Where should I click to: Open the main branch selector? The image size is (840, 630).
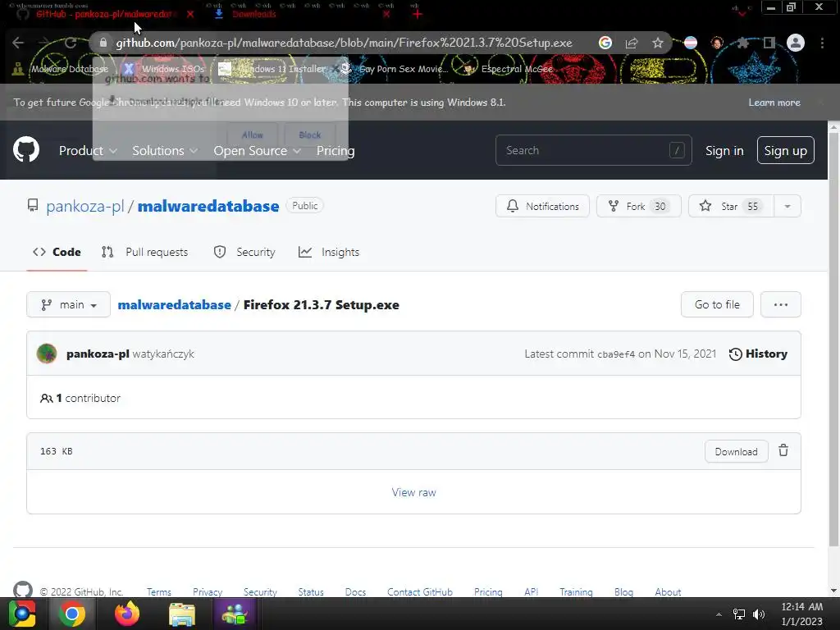coord(69,304)
